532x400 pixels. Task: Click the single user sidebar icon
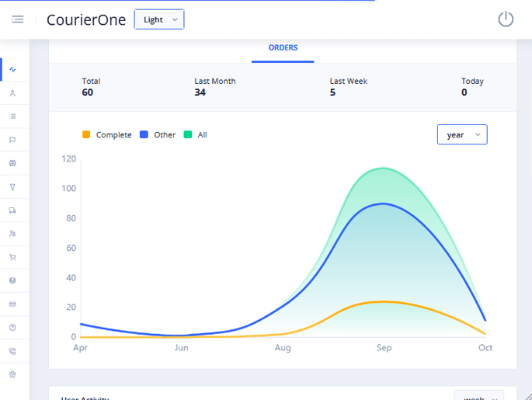[12, 93]
